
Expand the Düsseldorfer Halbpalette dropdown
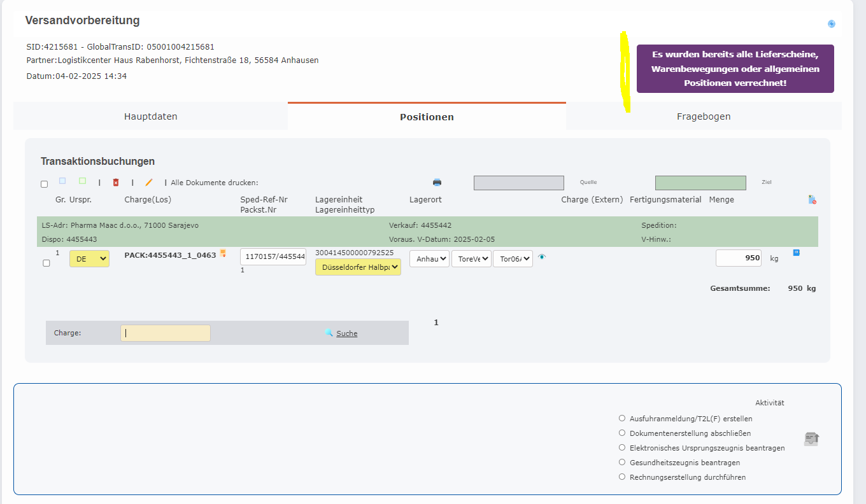coord(358,267)
